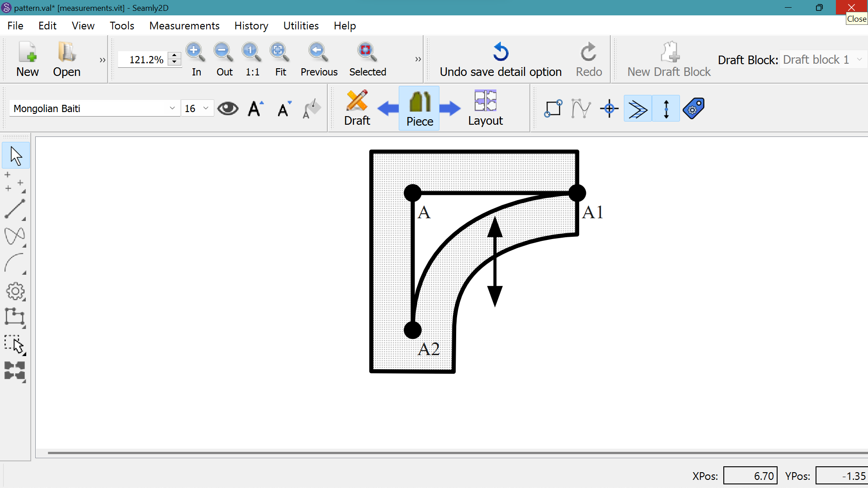Expand the Mongolian Baiti font dropdown
The image size is (868, 488).
(x=172, y=108)
